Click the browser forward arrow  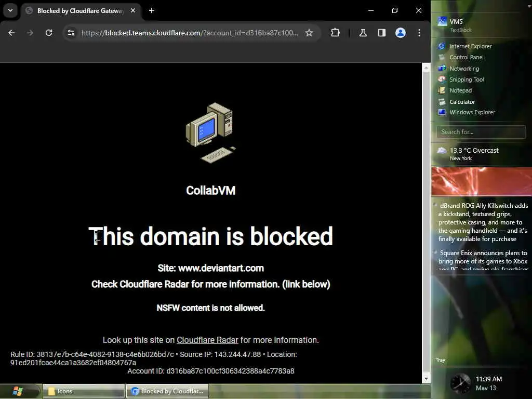pyautogui.click(x=30, y=33)
